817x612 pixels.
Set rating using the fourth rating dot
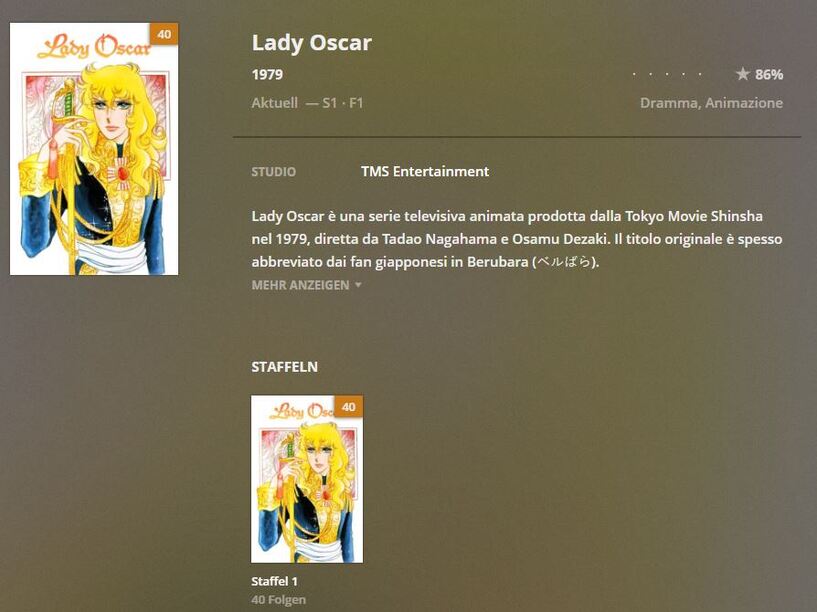[x=684, y=74]
